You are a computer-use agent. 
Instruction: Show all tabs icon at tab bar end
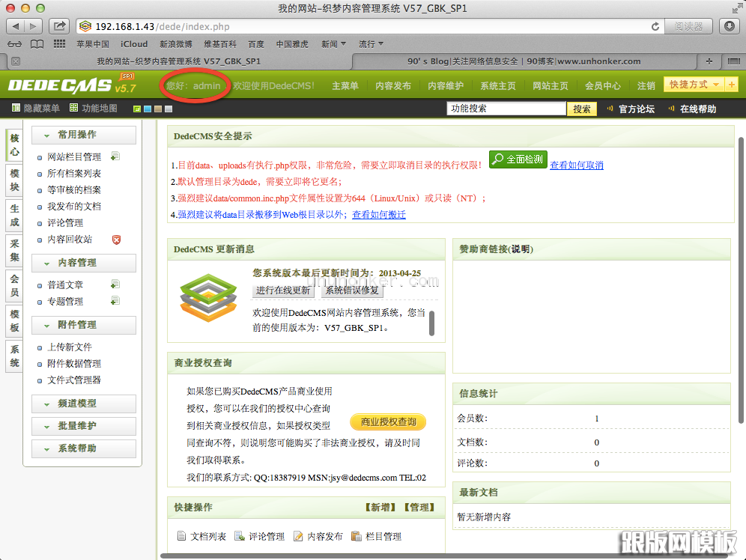[x=733, y=61]
